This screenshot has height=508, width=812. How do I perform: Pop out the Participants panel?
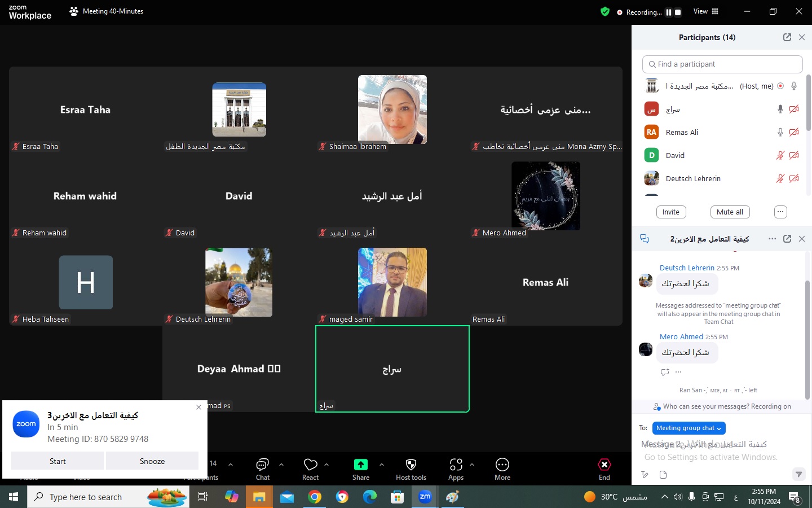(787, 37)
